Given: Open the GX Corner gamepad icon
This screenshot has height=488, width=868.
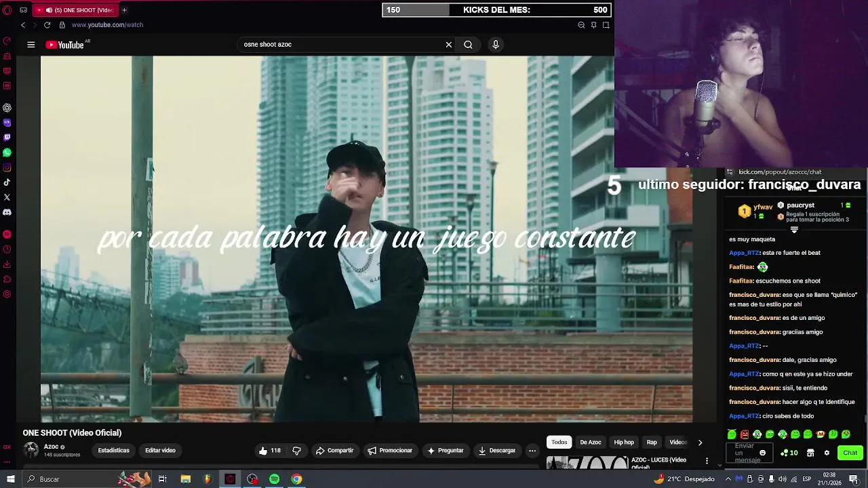Looking at the screenshot, I should [x=24, y=10].
